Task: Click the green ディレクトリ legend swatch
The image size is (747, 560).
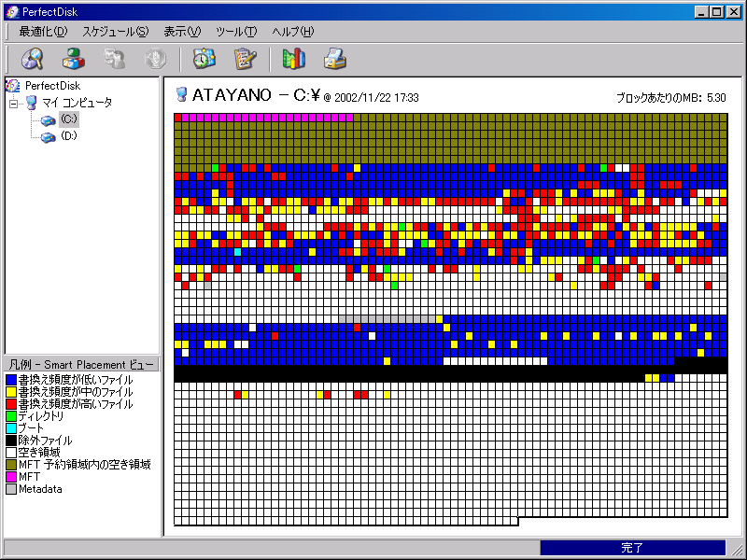Action: 11,416
